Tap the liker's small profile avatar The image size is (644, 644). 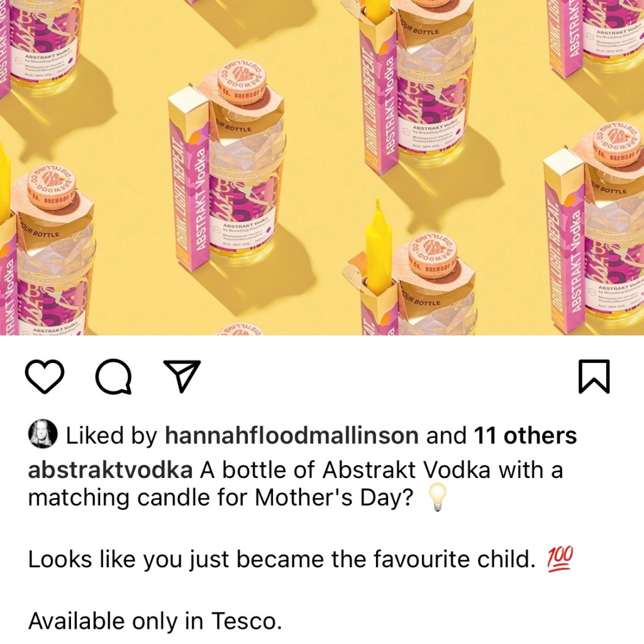43,435
